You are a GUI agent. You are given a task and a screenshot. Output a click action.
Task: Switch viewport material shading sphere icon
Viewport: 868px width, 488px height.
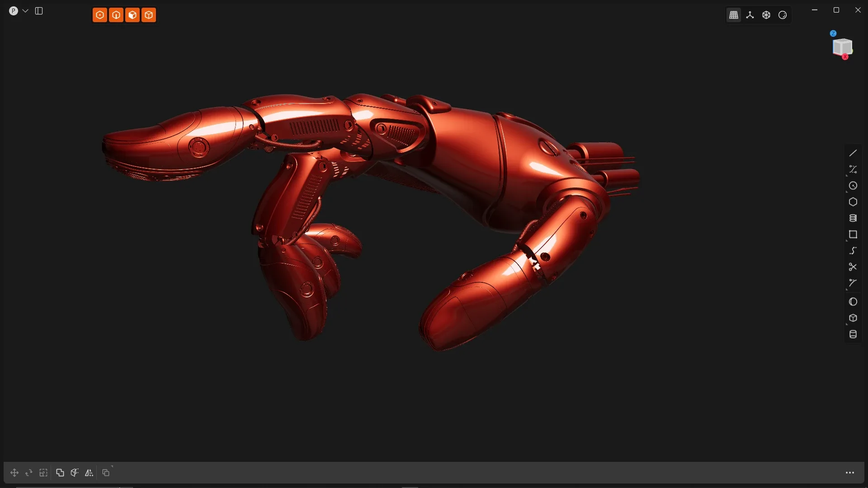click(783, 15)
